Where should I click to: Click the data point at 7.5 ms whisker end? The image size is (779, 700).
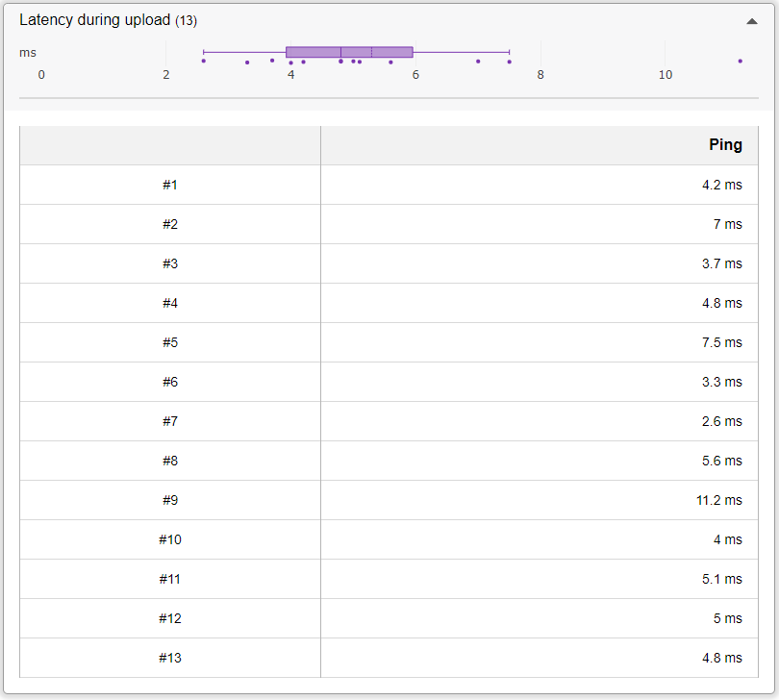[x=509, y=62]
